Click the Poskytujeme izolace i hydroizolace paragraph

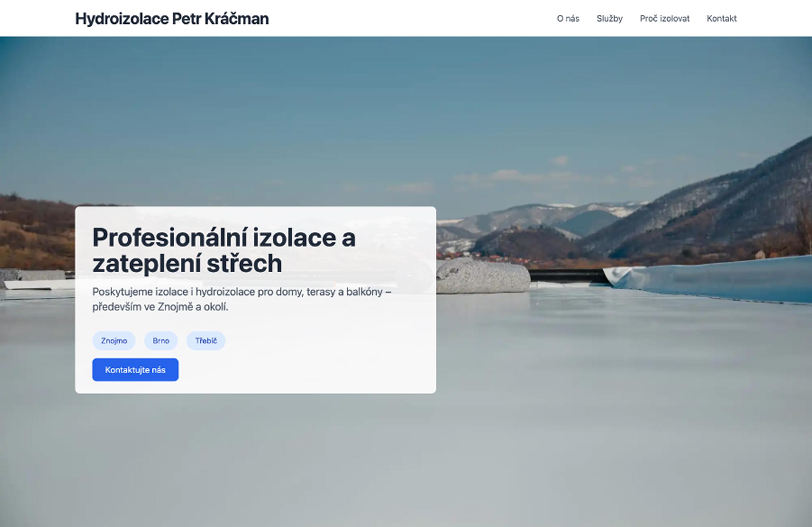coord(242,299)
